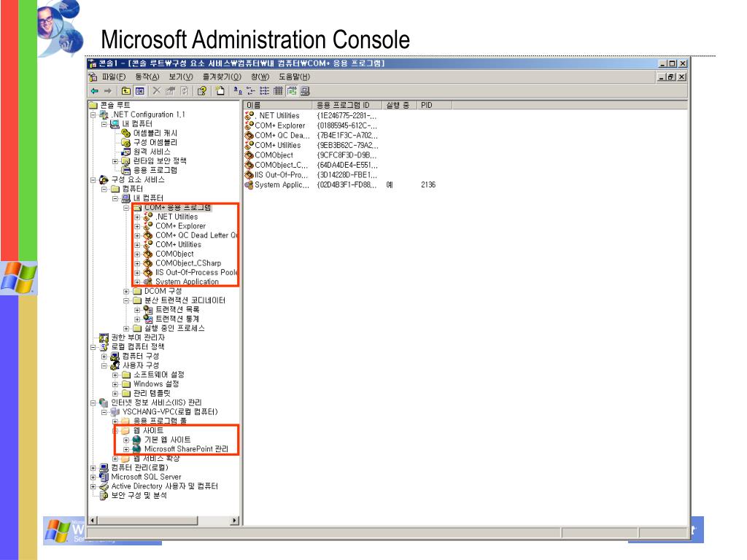This screenshot has width=747, height=560.
Task: Click the Refresh toolbar icon
Action: (x=185, y=91)
